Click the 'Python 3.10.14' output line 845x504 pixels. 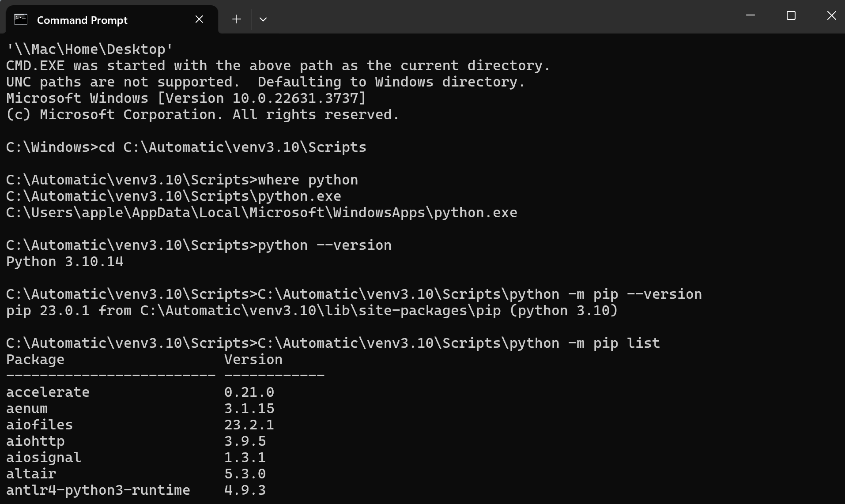65,262
